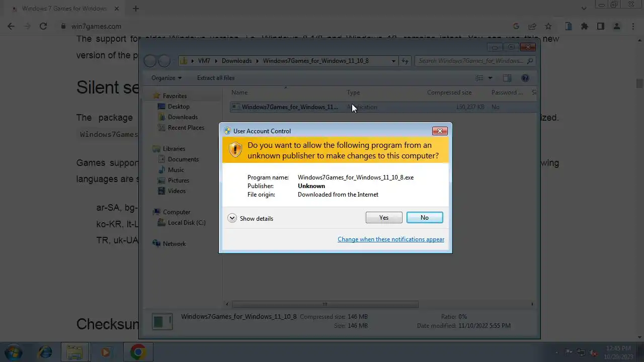The width and height of the screenshot is (644, 362).
Task: Click Explorer back navigation arrow
Action: tap(150, 61)
